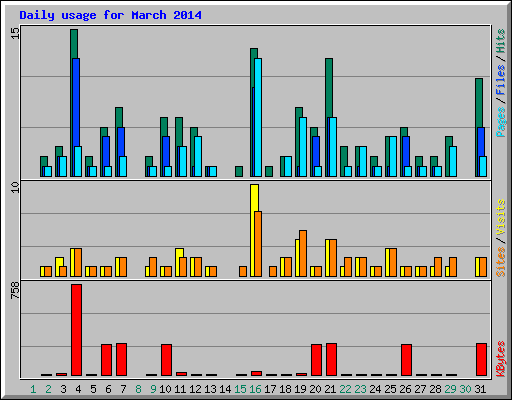Click the day 28 axis label

[435, 389]
